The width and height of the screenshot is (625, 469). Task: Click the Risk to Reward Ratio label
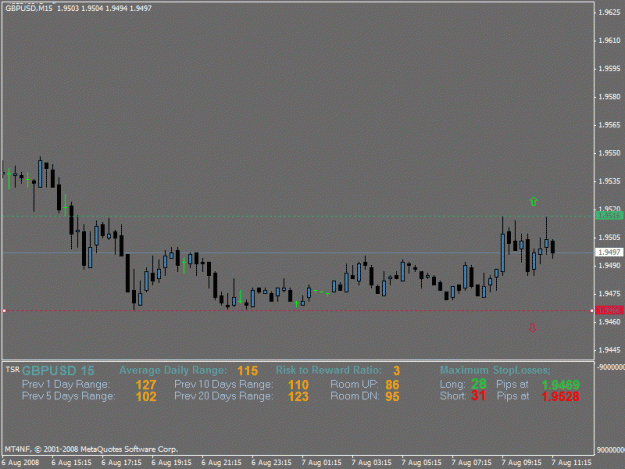pos(328,370)
